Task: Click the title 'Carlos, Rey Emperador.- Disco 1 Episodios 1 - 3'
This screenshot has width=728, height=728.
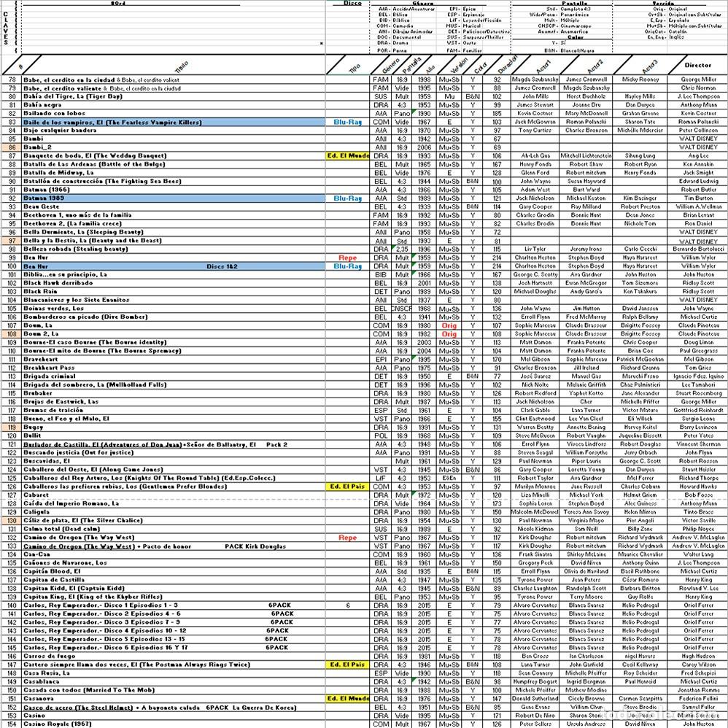Action: pos(101,605)
